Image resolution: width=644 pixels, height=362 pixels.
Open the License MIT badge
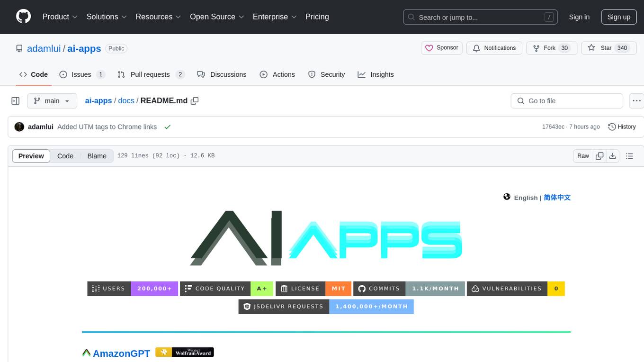313,289
